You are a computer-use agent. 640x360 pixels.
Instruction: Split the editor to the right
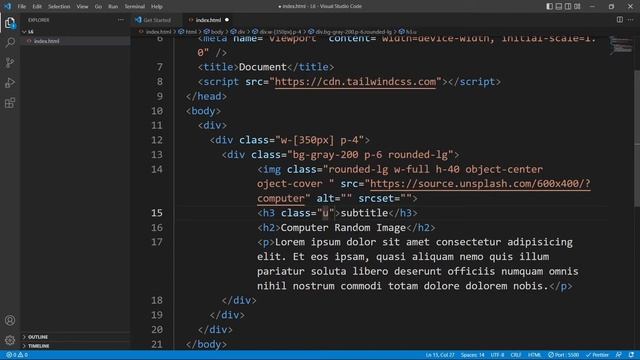tap(620, 20)
